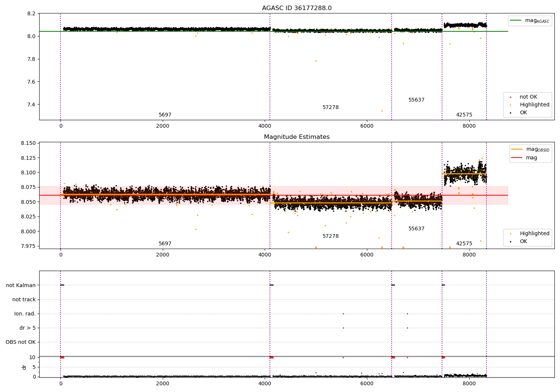Click the 'OBS not OK' row label
Viewport: 560px width, 392px height.
[21, 342]
